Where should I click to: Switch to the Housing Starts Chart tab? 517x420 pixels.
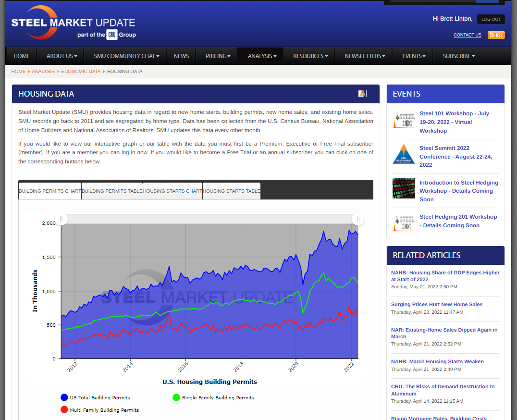coord(172,191)
